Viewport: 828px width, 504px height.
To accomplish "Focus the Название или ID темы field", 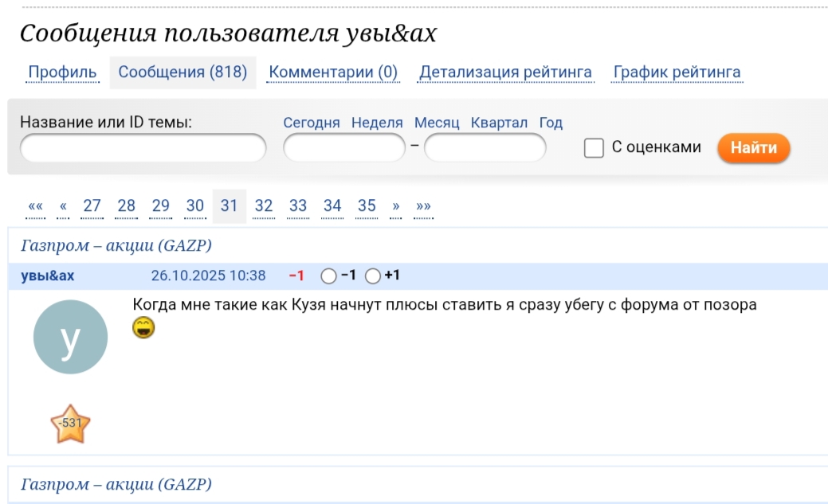I will tap(143, 148).
